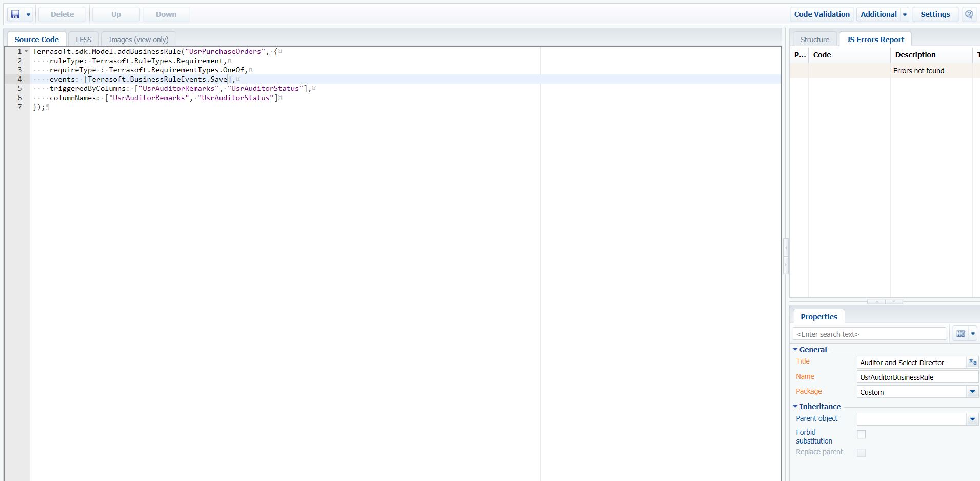Click the Down toolbar button
980x481 pixels.
point(166,14)
